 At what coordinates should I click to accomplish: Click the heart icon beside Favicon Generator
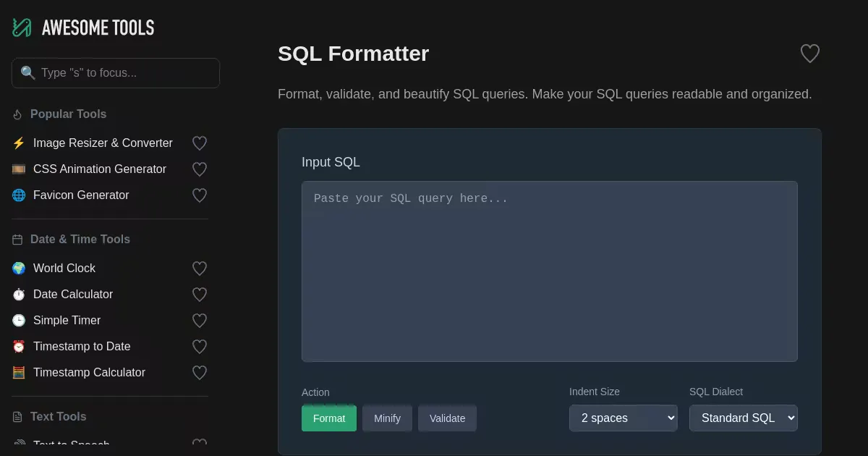(x=200, y=195)
